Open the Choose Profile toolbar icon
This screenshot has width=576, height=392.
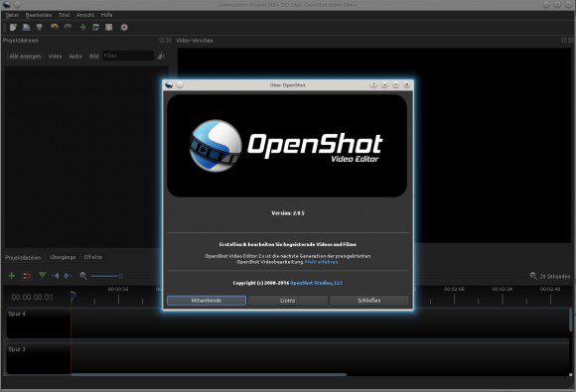96,27
